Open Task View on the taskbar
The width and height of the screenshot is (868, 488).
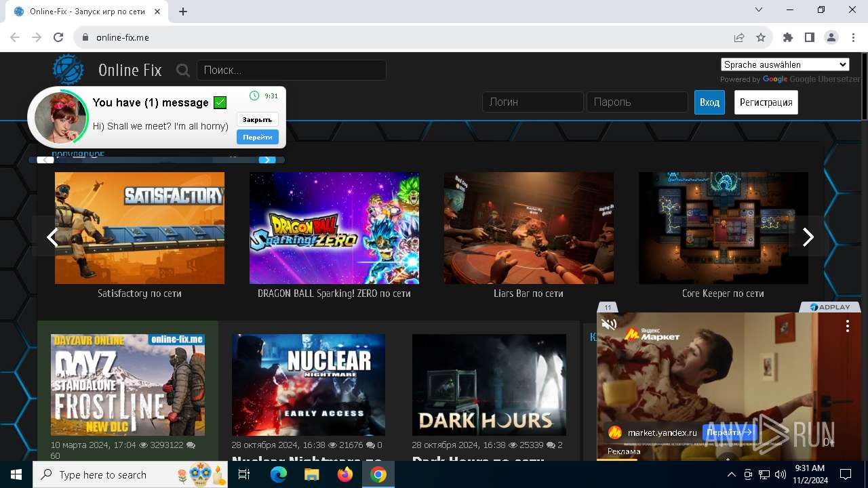pos(245,474)
